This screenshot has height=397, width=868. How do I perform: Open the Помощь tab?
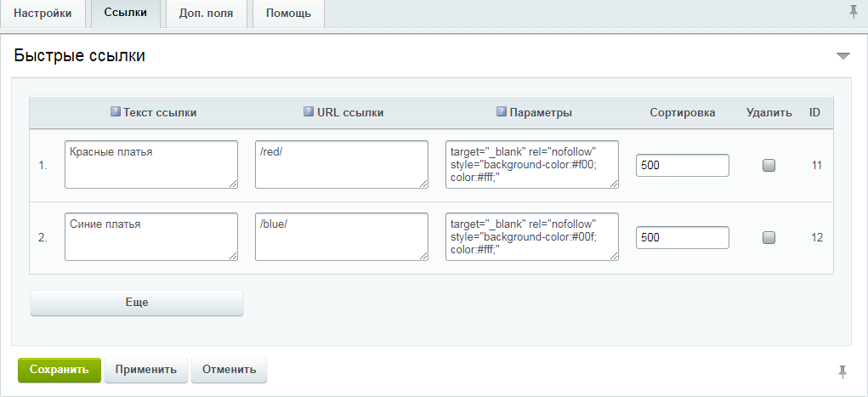coord(288,14)
